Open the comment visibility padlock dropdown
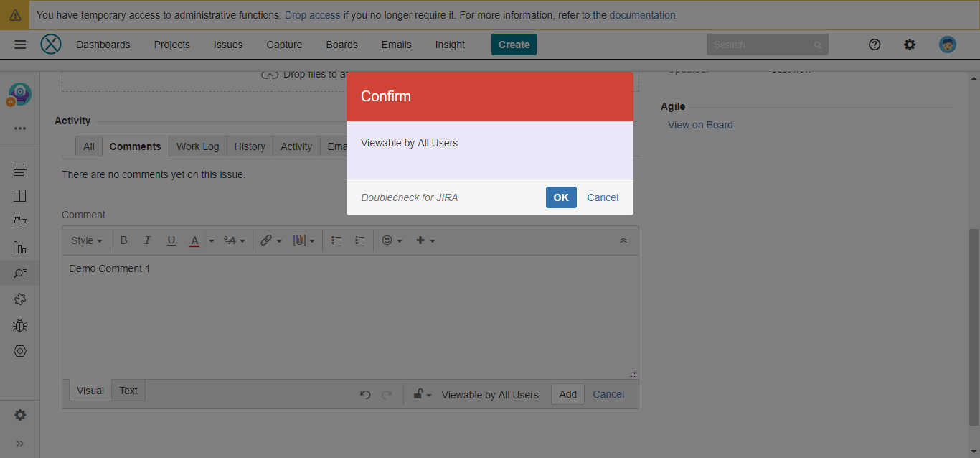Screen dimensions: 980x458 (422, 394)
